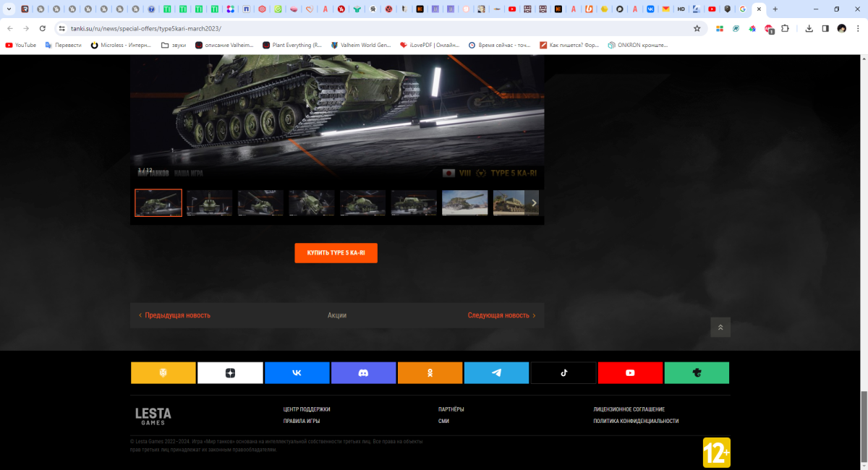This screenshot has width=868, height=470.
Task: Open the VK social link
Action: [297, 373]
